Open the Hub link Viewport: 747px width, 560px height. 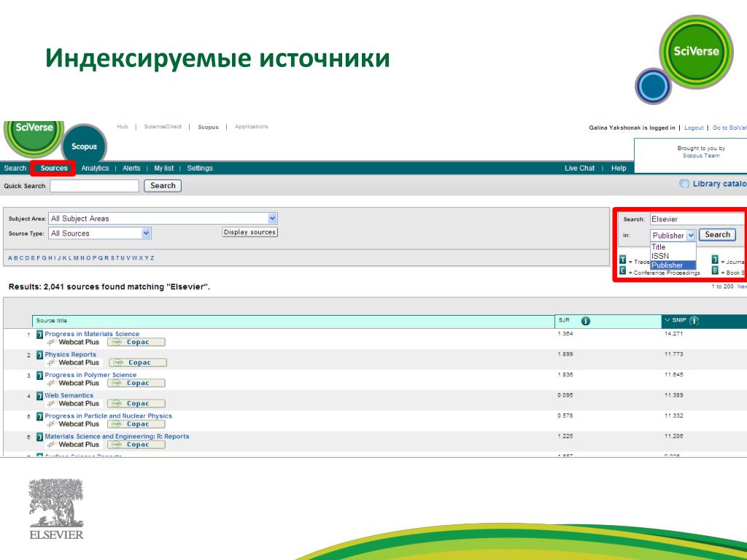coord(123,127)
